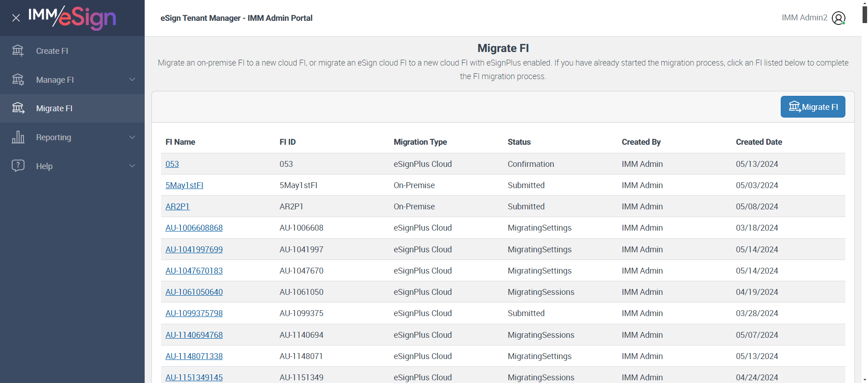Click the Create FI bank icon

pos(18,51)
